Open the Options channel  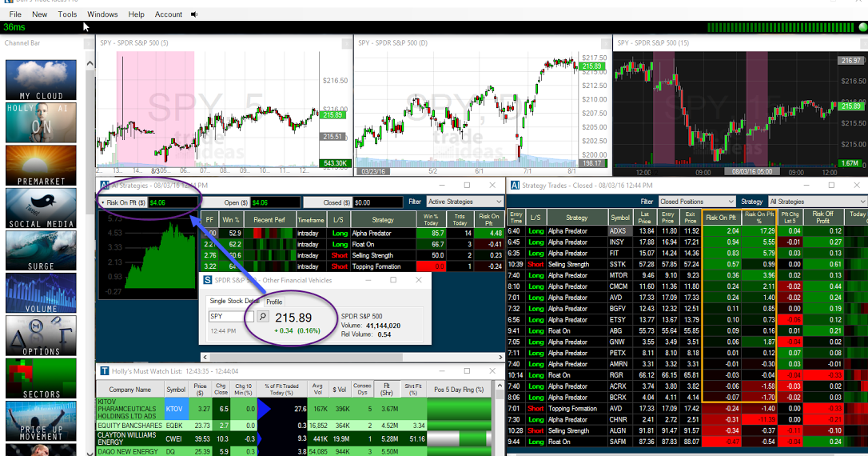41,336
